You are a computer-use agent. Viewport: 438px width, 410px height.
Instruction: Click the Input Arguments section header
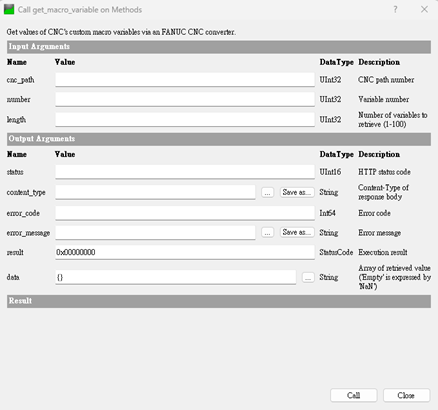point(219,47)
